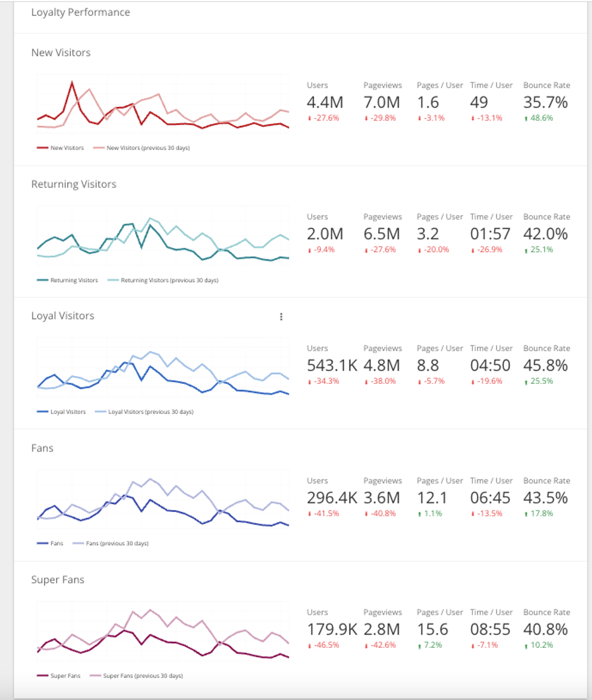The image size is (592, 700).
Task: Click the New Visitors 4.4M Users value
Action: (x=324, y=103)
